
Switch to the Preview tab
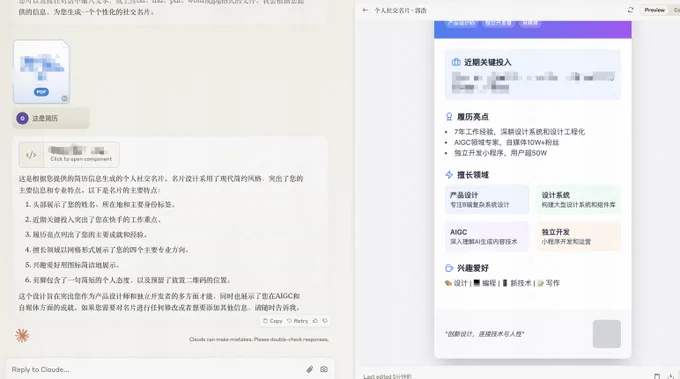[x=654, y=10]
